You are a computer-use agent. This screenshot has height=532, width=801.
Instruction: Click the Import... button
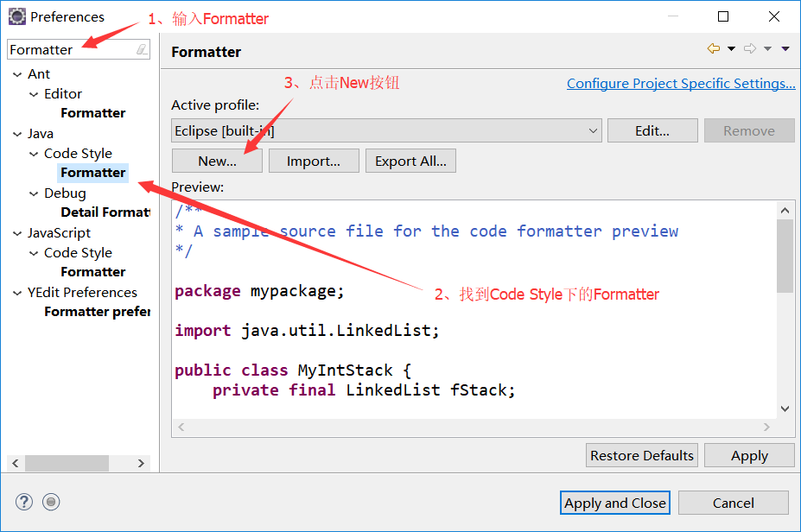pos(314,161)
